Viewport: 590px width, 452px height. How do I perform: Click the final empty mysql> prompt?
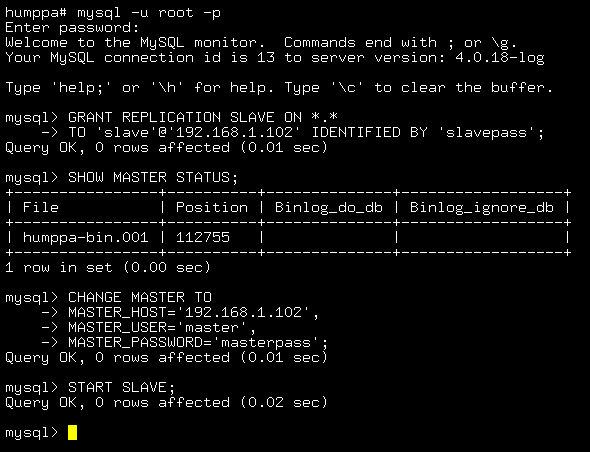32,433
